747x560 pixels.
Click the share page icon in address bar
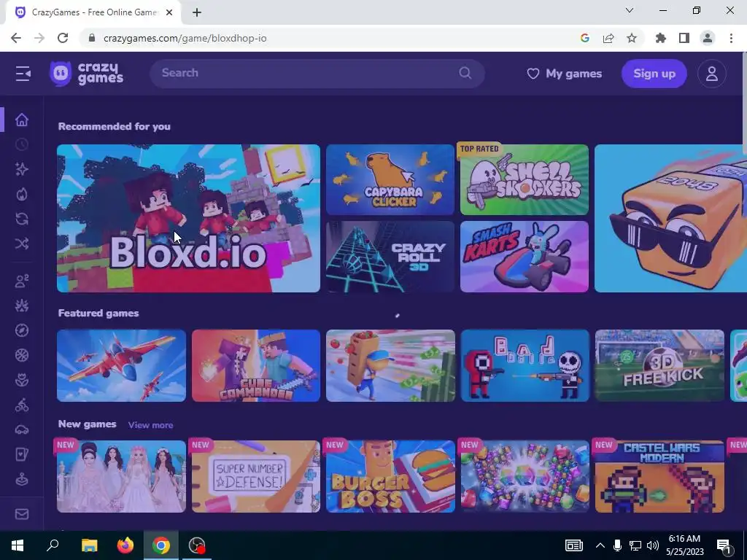[608, 38]
